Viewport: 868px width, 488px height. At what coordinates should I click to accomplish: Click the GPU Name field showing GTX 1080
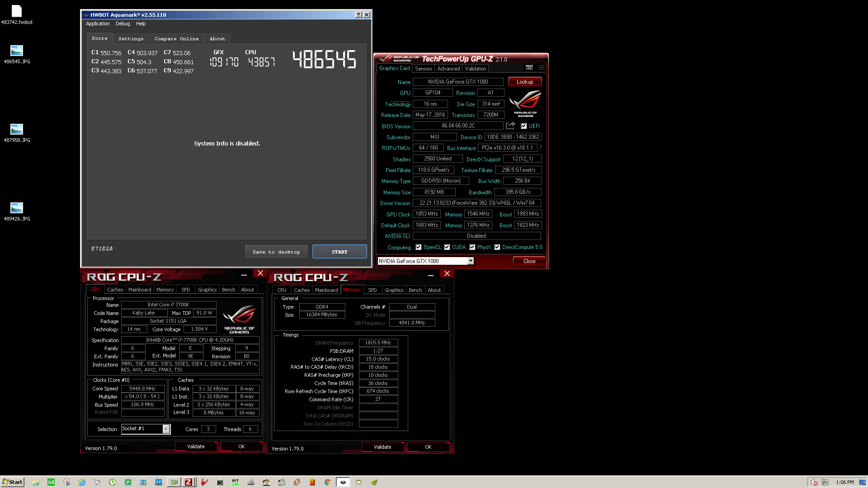point(458,82)
